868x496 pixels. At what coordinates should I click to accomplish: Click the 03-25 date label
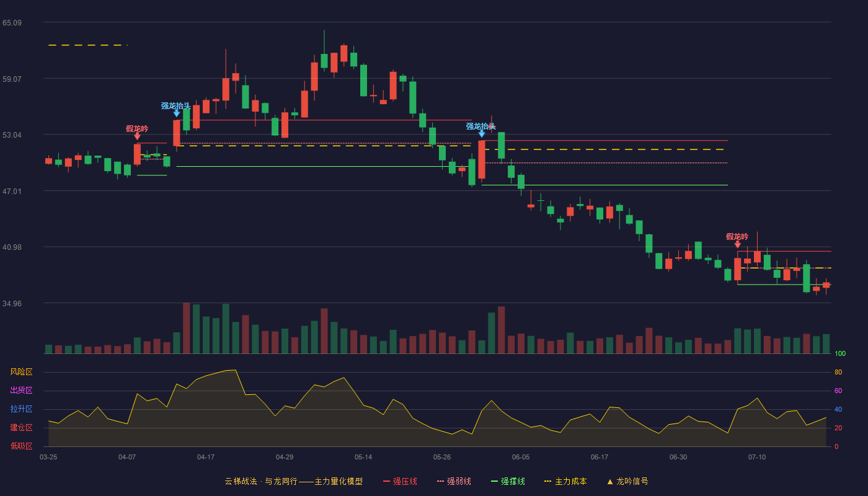(48, 457)
